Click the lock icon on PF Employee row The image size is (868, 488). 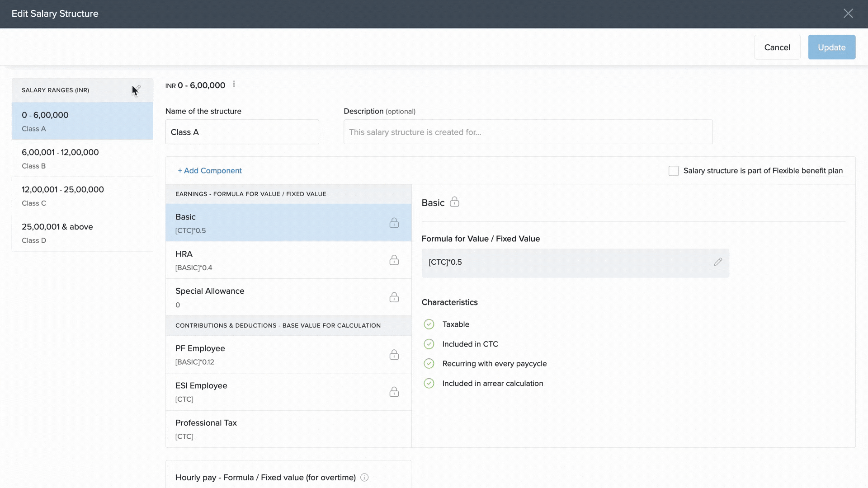394,355
